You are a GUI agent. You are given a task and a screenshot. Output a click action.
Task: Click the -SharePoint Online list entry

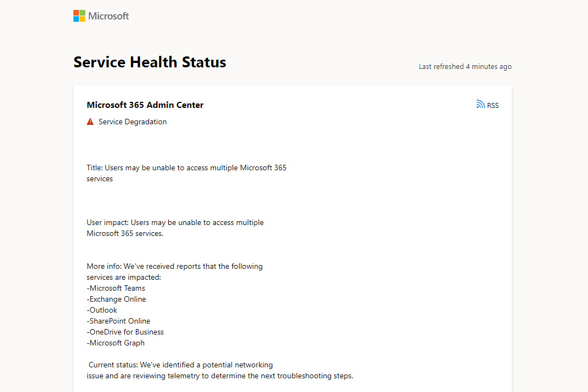coord(118,321)
